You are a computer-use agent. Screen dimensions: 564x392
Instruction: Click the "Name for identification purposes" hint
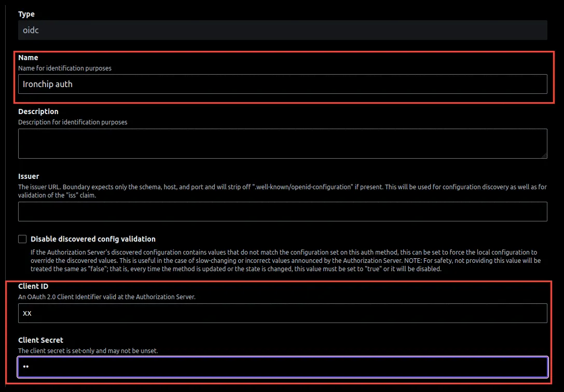click(x=65, y=68)
